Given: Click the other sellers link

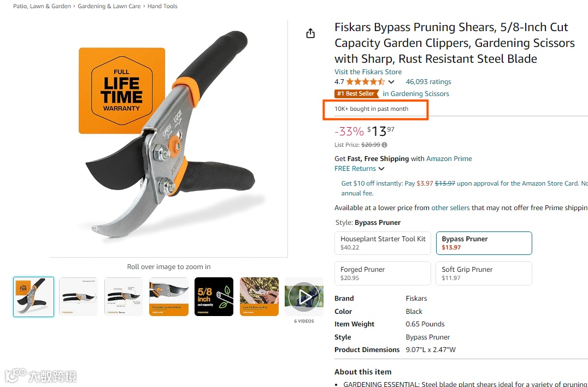Looking at the screenshot, I should [450, 208].
